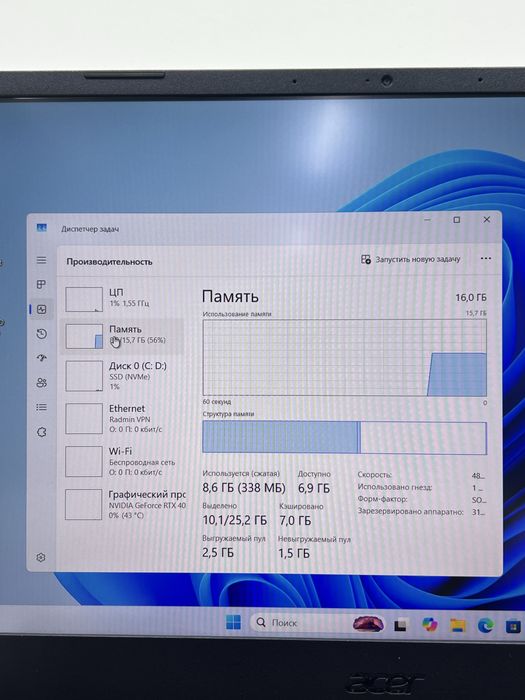Click the Скорость label
The width and height of the screenshot is (525, 700).
pos(375,475)
